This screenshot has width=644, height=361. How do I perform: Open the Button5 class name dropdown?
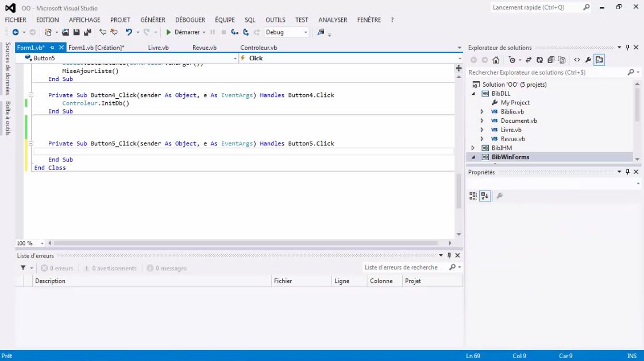(x=236, y=58)
